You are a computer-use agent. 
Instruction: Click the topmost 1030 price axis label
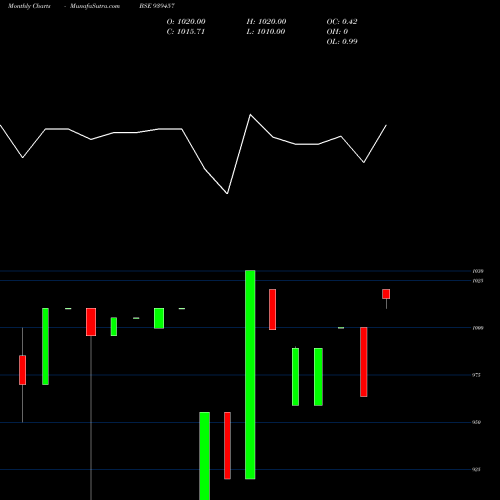point(478,271)
